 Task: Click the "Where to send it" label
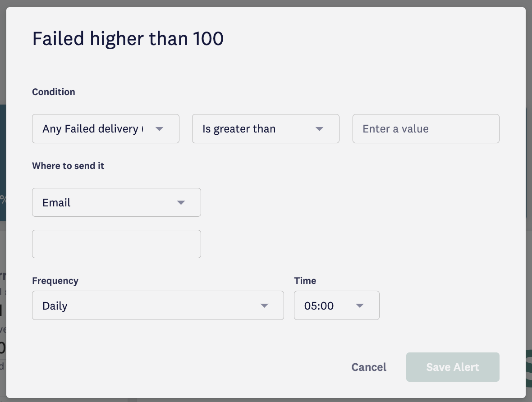pos(68,166)
